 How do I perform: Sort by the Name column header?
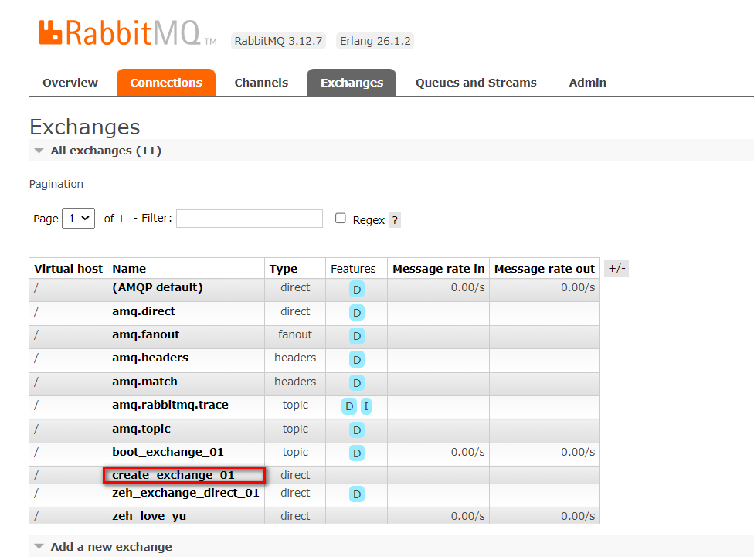(x=129, y=269)
